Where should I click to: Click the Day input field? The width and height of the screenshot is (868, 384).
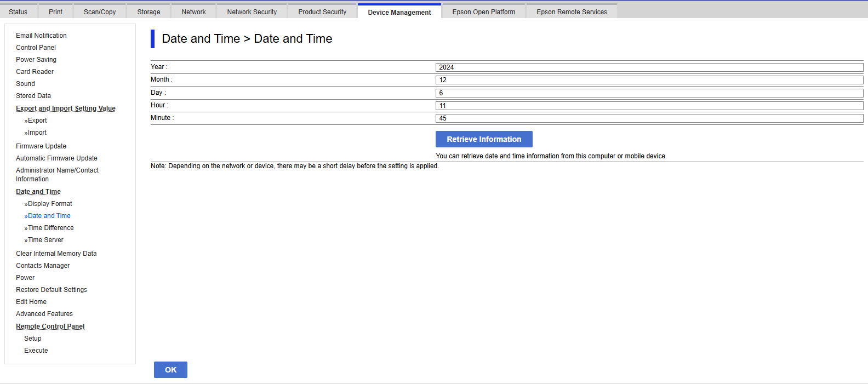pos(649,93)
